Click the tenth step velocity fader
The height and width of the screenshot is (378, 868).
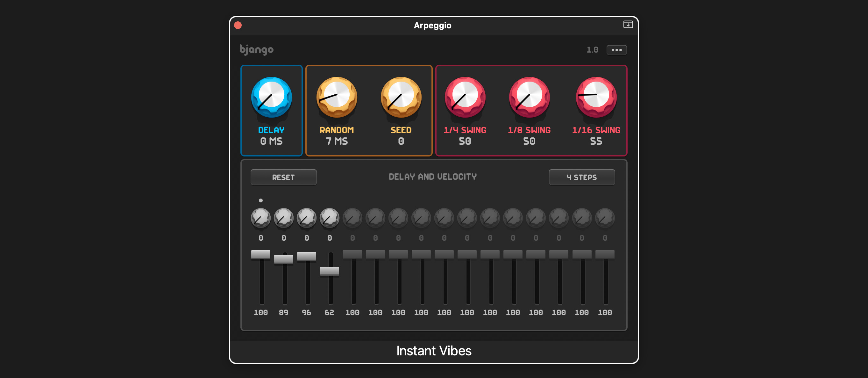[467, 255]
